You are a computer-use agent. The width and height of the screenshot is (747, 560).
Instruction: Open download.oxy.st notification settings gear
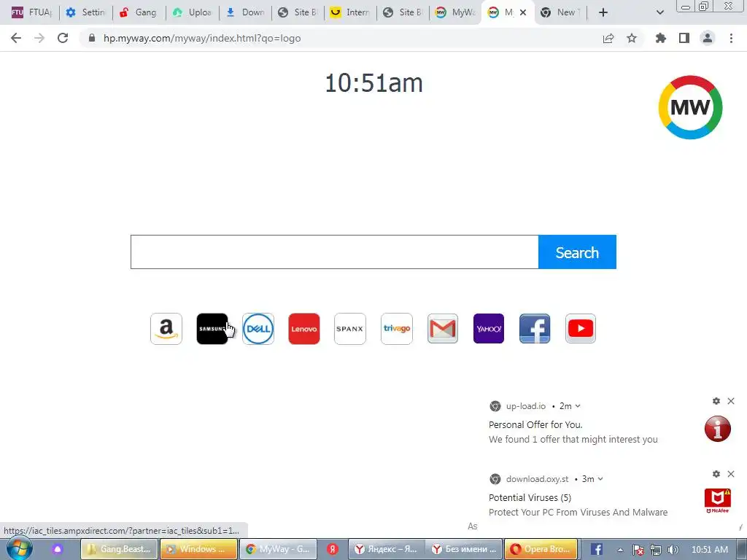(716, 474)
